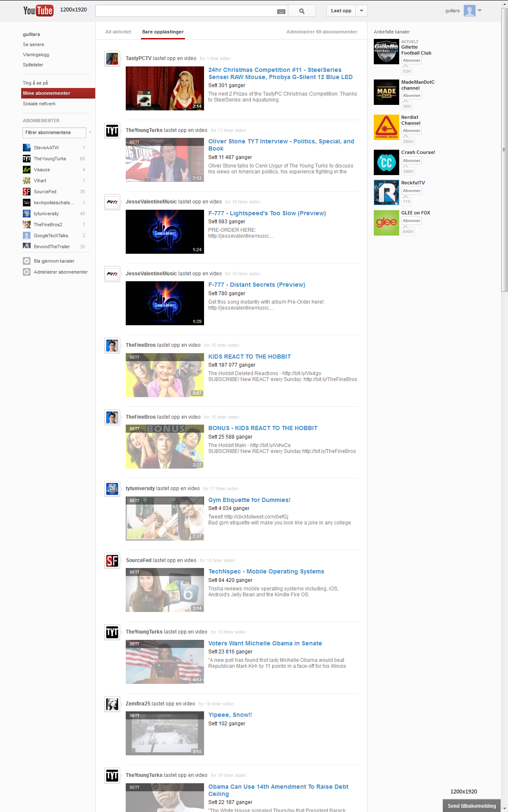
Task: Click the Send tilbakemelding button
Action: coord(472,806)
